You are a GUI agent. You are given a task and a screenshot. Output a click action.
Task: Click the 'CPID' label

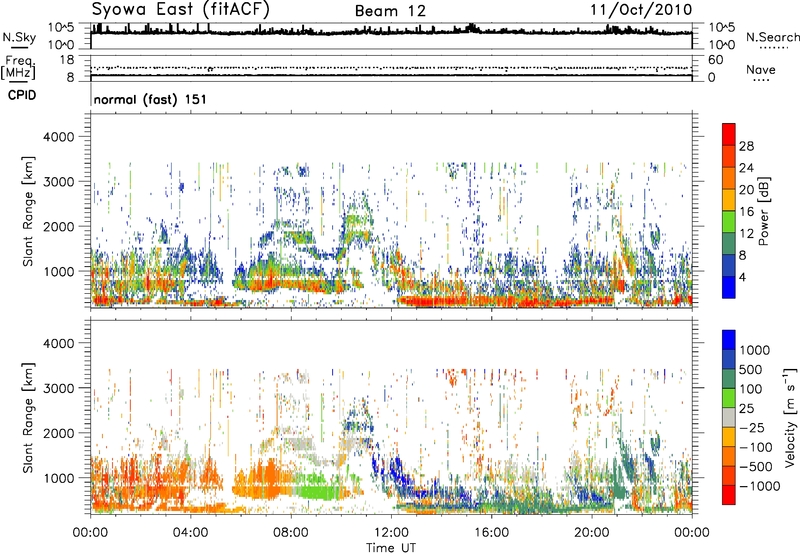coord(22,95)
